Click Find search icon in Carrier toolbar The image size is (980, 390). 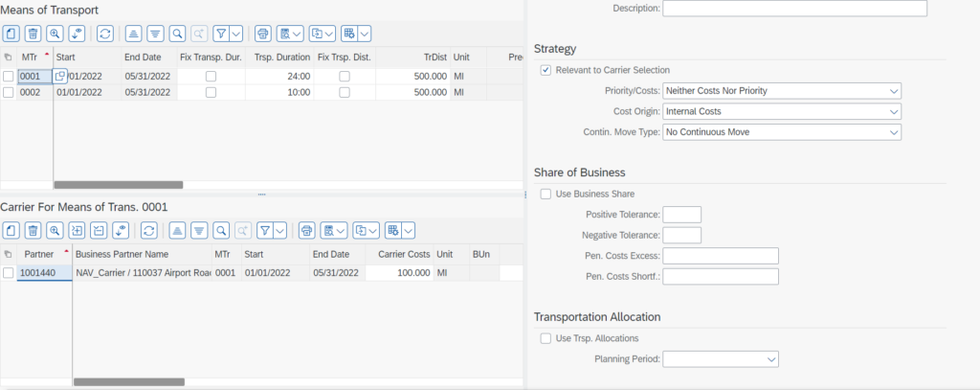tap(221, 230)
